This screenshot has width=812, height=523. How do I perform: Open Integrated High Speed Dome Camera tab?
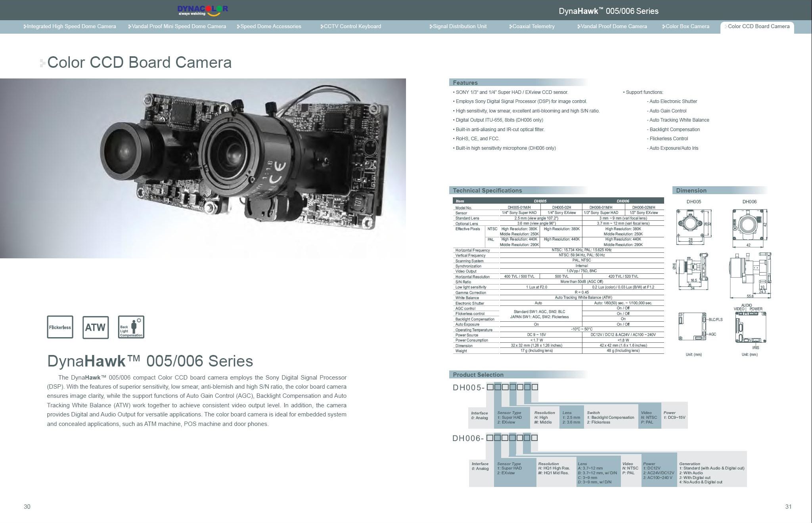(x=70, y=27)
